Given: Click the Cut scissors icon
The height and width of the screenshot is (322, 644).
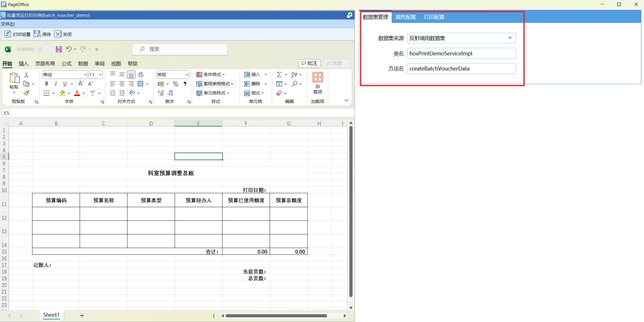Looking at the screenshot, I should 26,75.
